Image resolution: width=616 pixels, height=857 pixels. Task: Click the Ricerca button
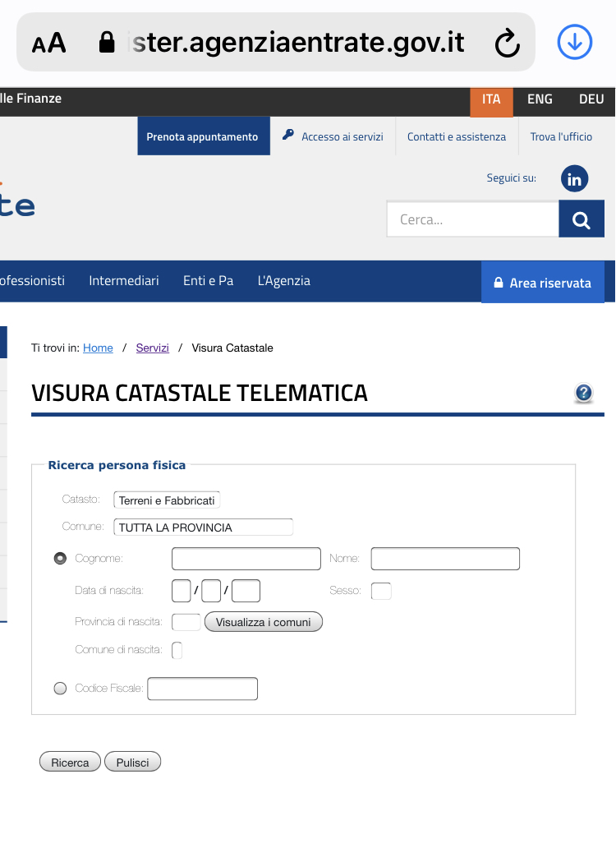point(70,762)
